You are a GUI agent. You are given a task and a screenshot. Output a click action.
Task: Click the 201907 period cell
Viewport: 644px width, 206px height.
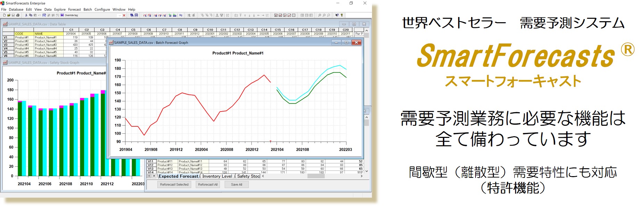117,34
